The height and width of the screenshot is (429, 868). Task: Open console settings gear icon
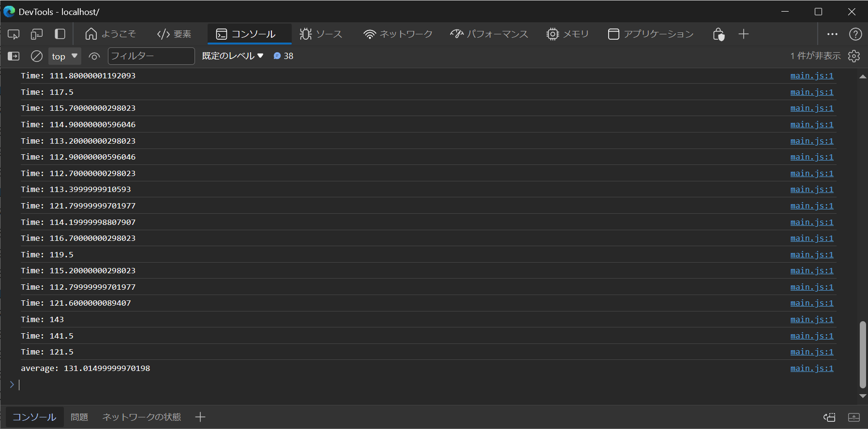click(x=854, y=56)
